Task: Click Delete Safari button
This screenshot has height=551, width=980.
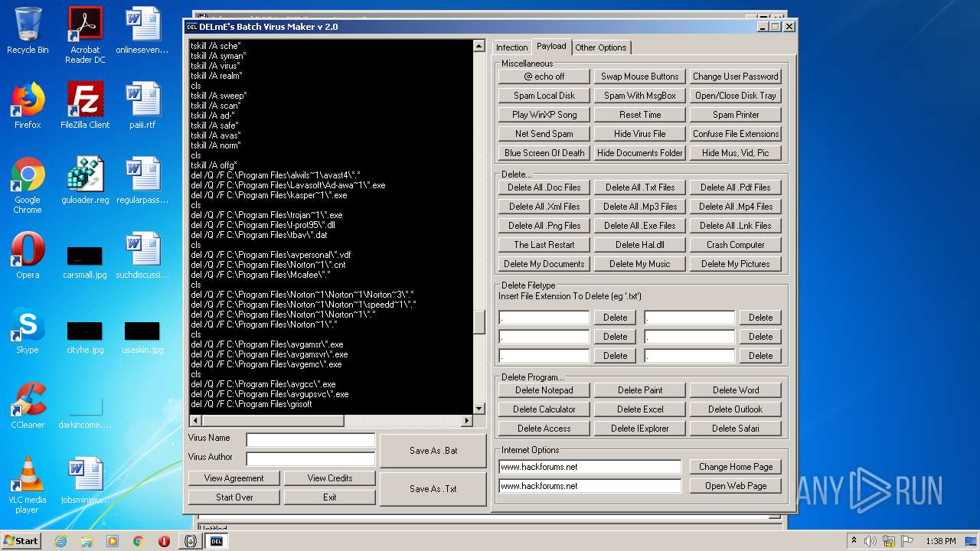Action: tap(736, 429)
